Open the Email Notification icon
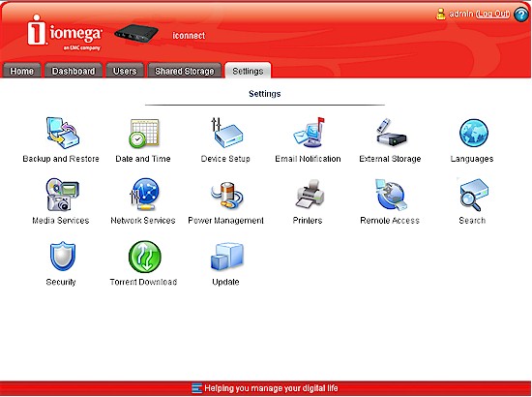The height and width of the screenshot is (397, 532). pyautogui.click(x=309, y=133)
